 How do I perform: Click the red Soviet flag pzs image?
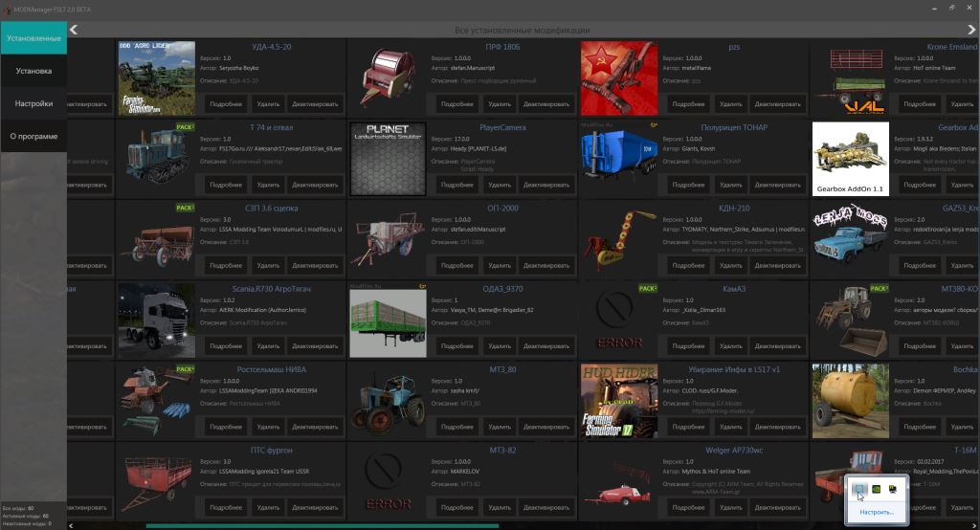618,77
